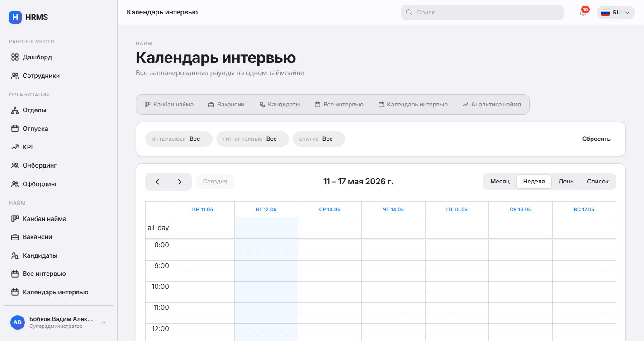The width and height of the screenshot is (644, 341).
Task: Open the Интервьюер filter dropdown
Action: pyautogui.click(x=179, y=139)
